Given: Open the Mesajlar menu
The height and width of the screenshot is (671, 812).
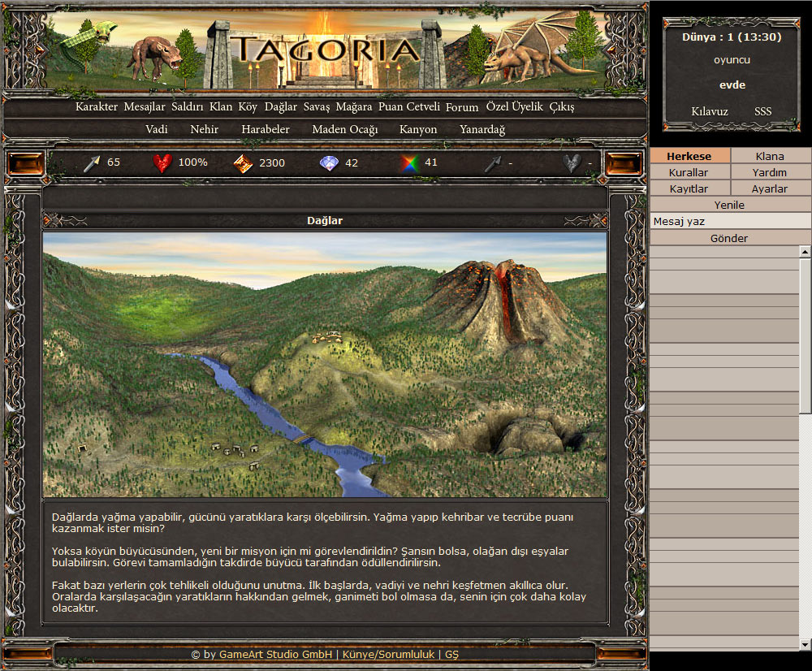Looking at the screenshot, I should point(145,106).
